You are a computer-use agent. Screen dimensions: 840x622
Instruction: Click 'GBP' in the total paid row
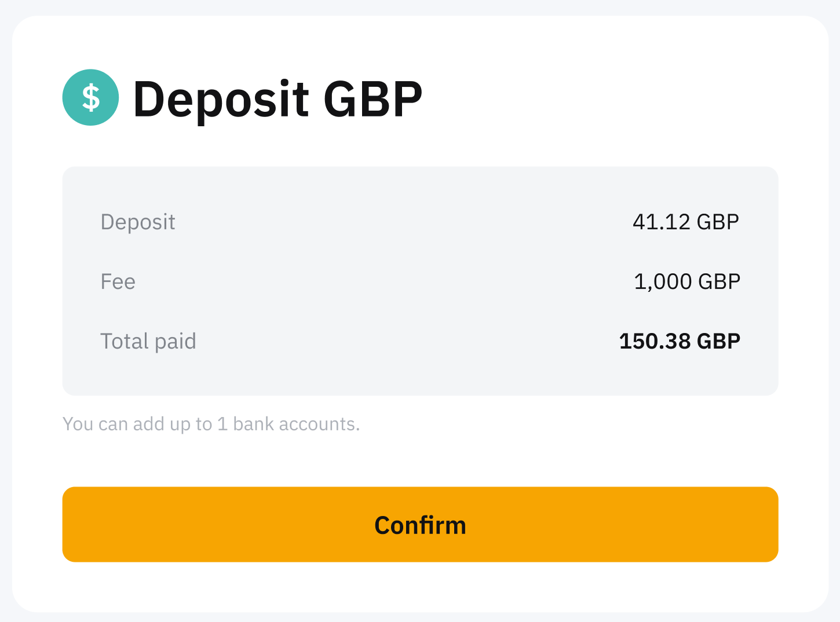718,342
